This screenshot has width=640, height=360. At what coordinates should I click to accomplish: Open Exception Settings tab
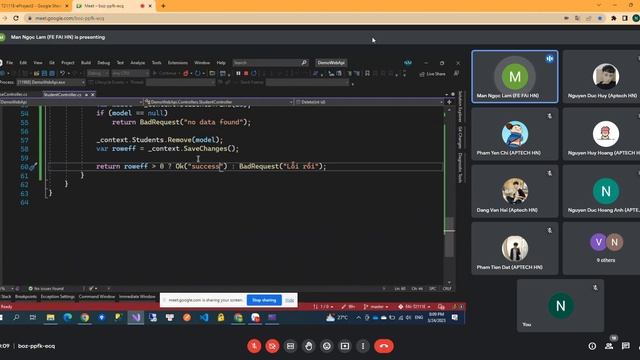(x=58, y=297)
